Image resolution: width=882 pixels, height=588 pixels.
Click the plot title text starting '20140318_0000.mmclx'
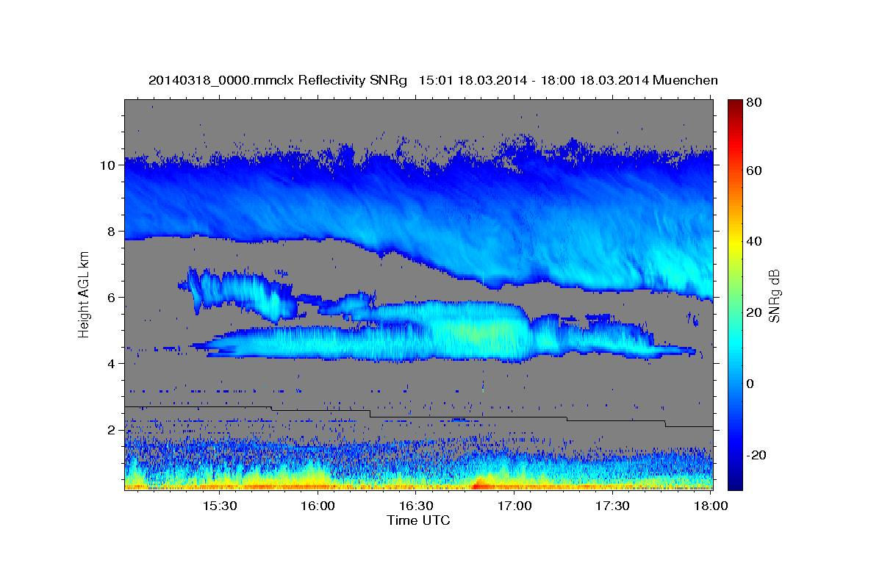pyautogui.click(x=433, y=80)
